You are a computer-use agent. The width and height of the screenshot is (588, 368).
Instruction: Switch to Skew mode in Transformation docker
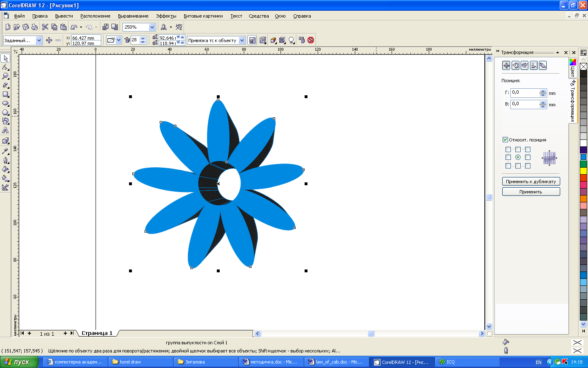pyautogui.click(x=543, y=65)
